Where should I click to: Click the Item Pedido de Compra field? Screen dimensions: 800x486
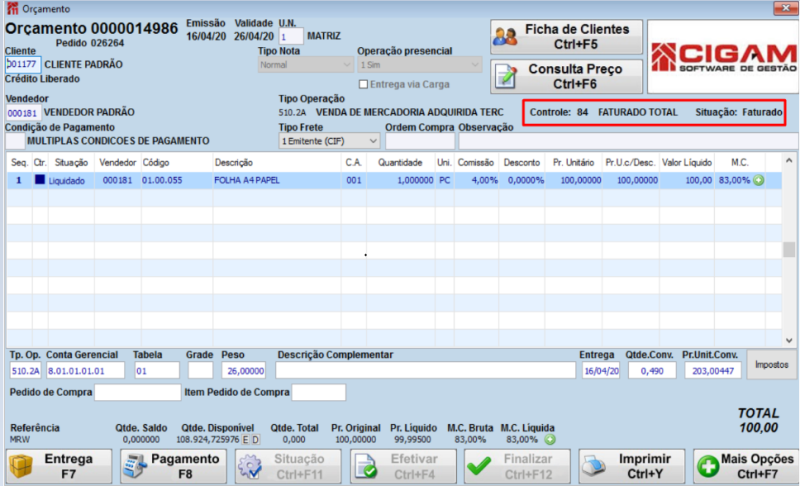pyautogui.click(x=319, y=392)
